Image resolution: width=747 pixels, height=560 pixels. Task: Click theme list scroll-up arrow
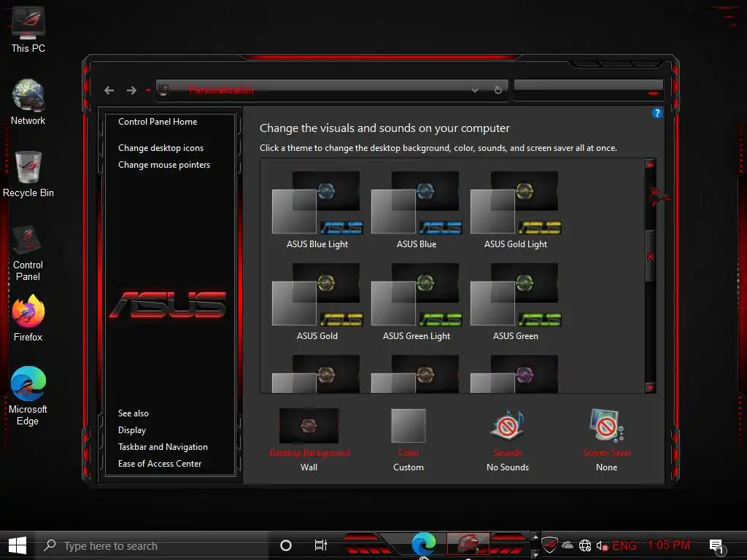tap(650, 164)
